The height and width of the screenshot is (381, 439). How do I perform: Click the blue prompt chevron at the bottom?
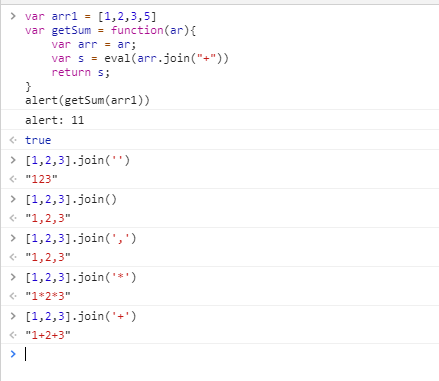click(13, 354)
